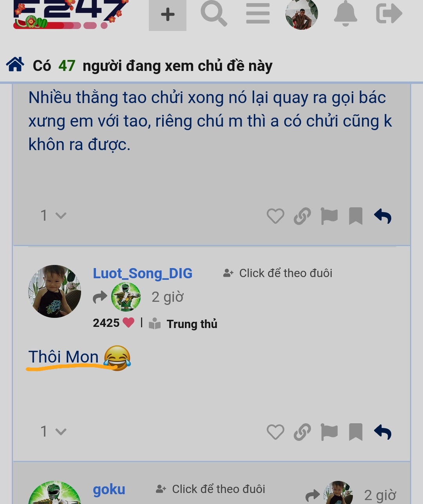423x504 pixels.
Task: Open the search magnifier icon
Action: click(214, 13)
